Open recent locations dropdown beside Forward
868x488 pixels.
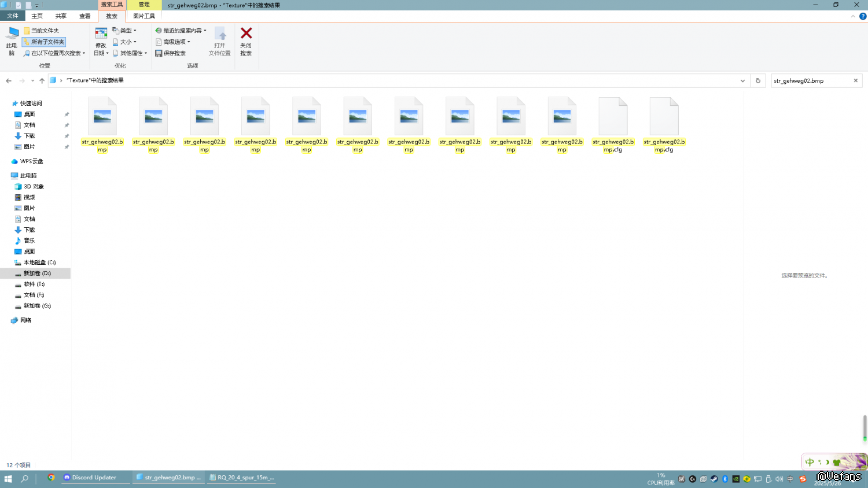tap(32, 81)
